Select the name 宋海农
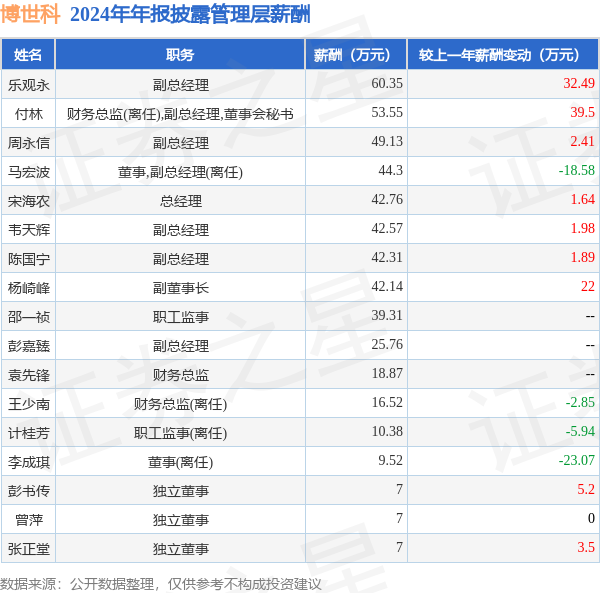 pos(29,201)
